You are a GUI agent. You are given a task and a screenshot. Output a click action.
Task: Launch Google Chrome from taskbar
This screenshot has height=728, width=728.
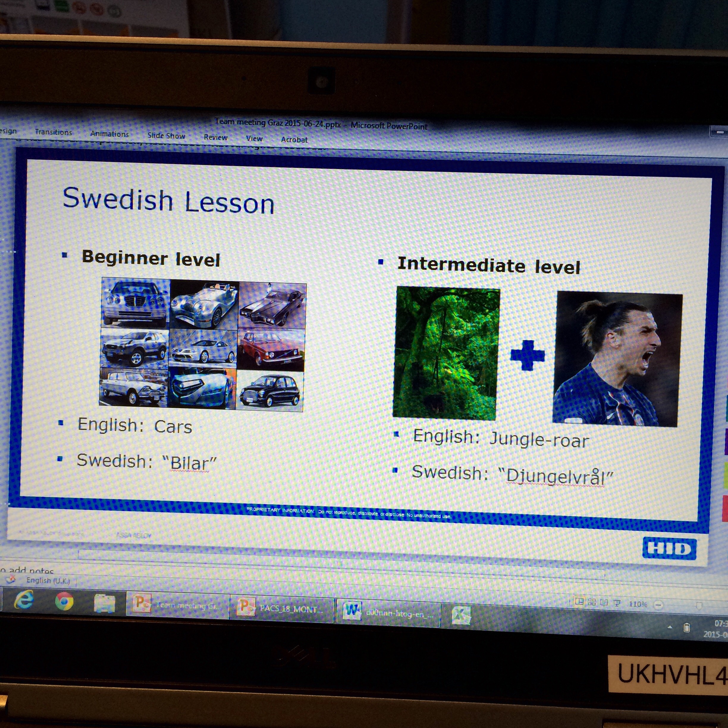pos(64,601)
